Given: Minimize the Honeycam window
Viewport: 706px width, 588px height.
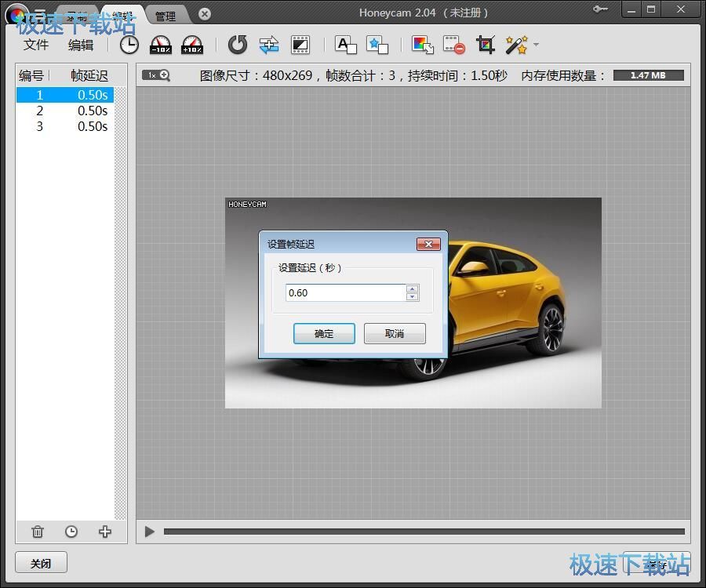Looking at the screenshot, I should (631, 9).
